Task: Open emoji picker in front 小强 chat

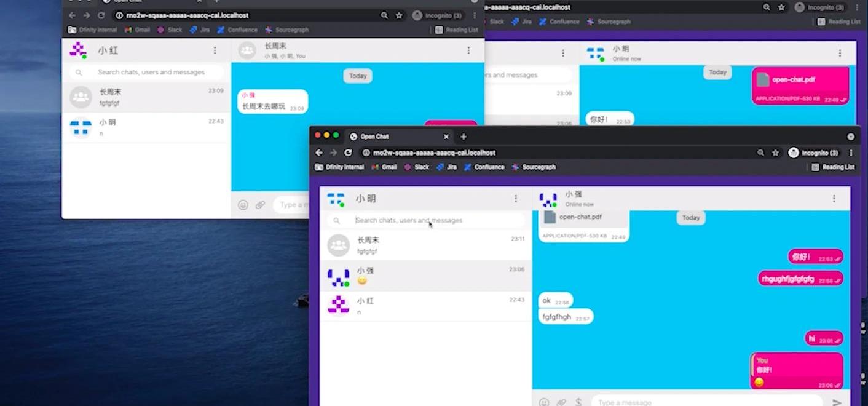Action: 544,402
